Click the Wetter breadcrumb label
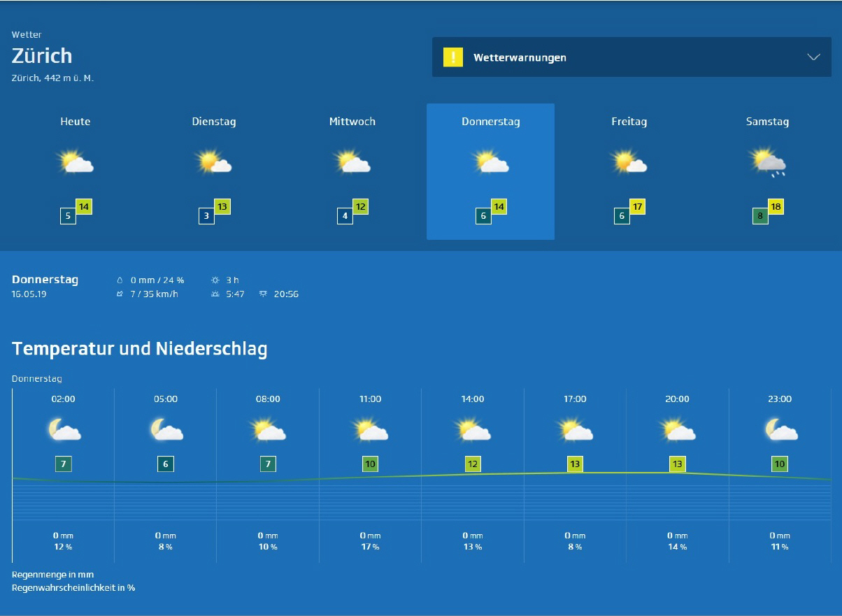Image resolution: width=842 pixels, height=616 pixels. pos(27,34)
